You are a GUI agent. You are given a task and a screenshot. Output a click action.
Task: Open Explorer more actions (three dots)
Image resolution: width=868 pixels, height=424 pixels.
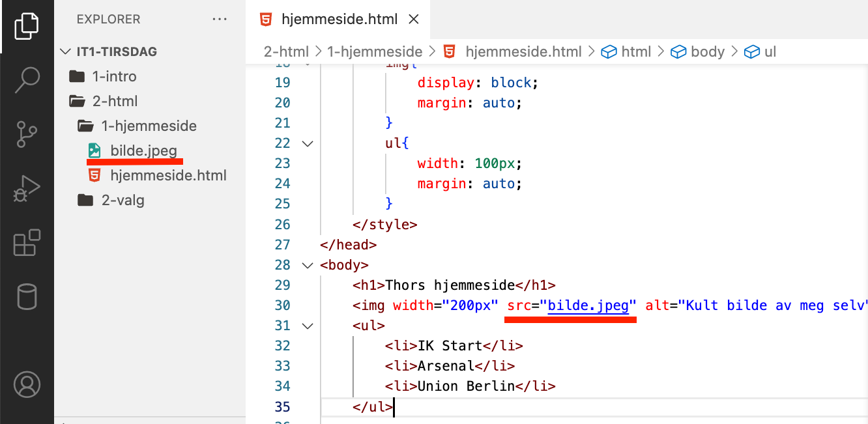[x=220, y=20]
